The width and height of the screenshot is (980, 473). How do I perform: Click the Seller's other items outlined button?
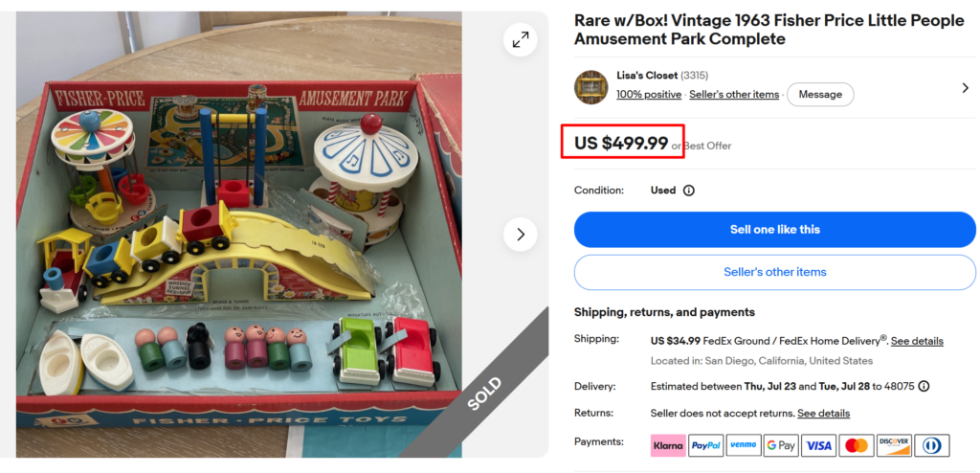pos(774,272)
